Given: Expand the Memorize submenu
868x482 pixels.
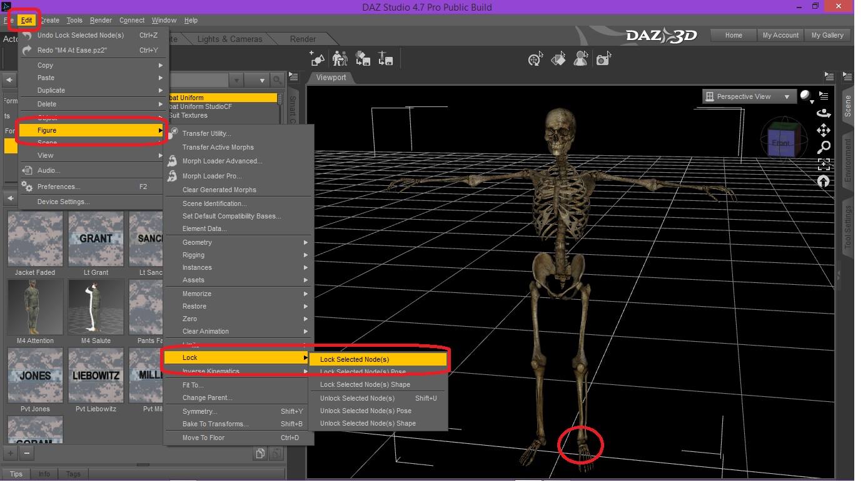Looking at the screenshot, I should click(238, 294).
